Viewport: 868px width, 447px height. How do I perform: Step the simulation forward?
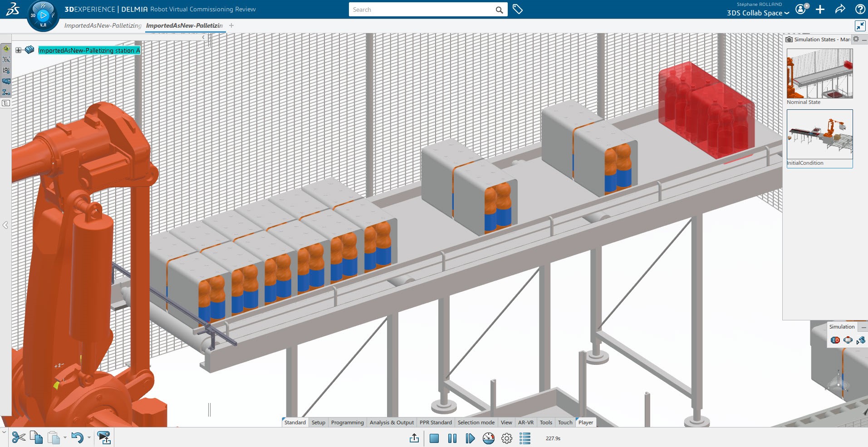[470, 438]
